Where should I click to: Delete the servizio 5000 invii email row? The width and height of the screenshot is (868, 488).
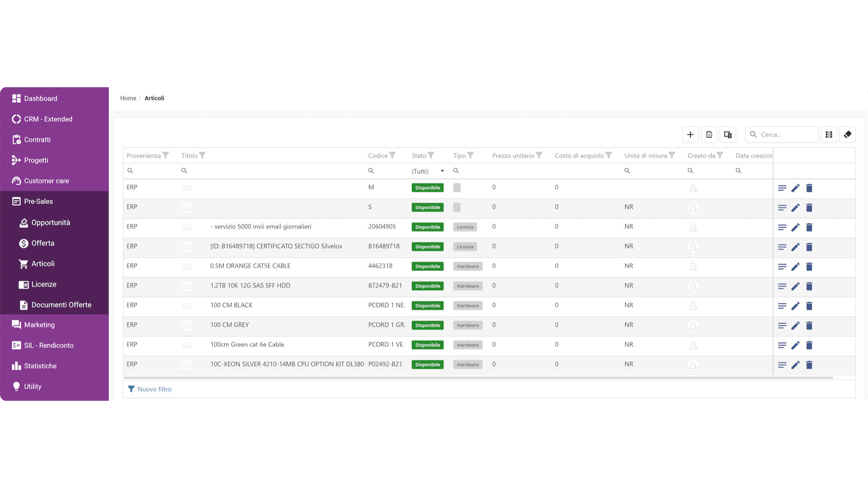809,227
